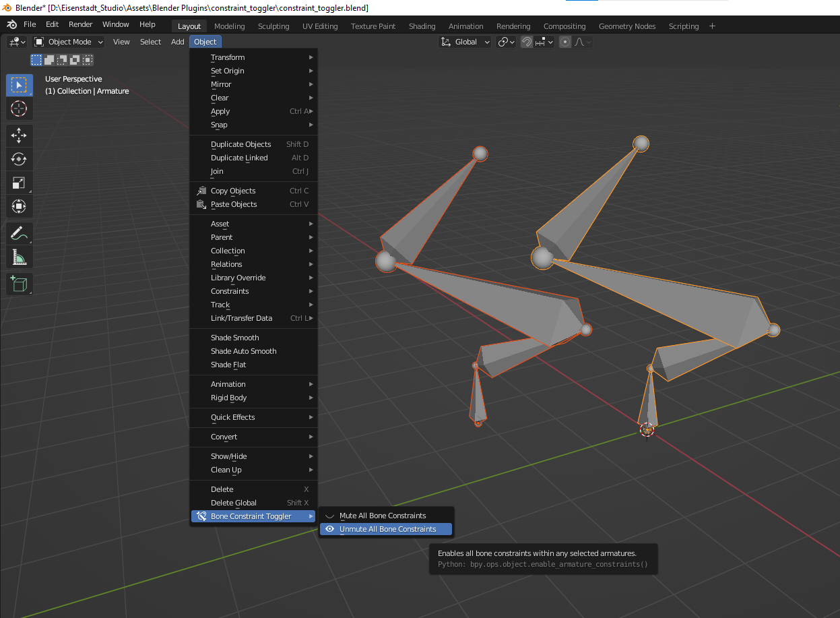
Task: Open the Object Mode dropdown
Action: pos(67,42)
